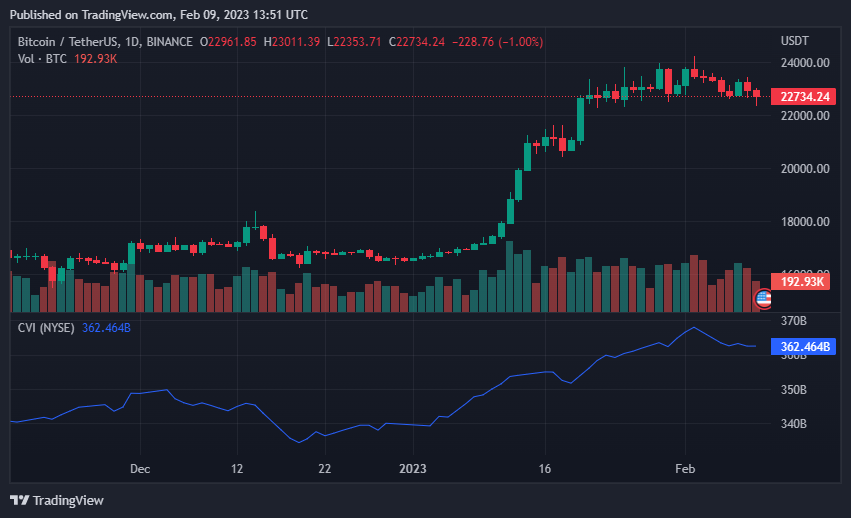851x518 pixels.
Task: Click the US flag event icon
Action: 763,298
